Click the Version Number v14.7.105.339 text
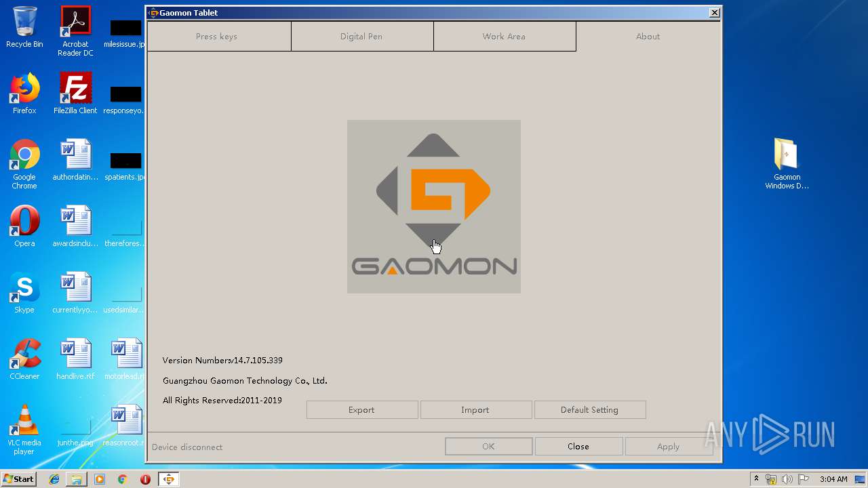The width and height of the screenshot is (868, 488). pyautogui.click(x=222, y=360)
